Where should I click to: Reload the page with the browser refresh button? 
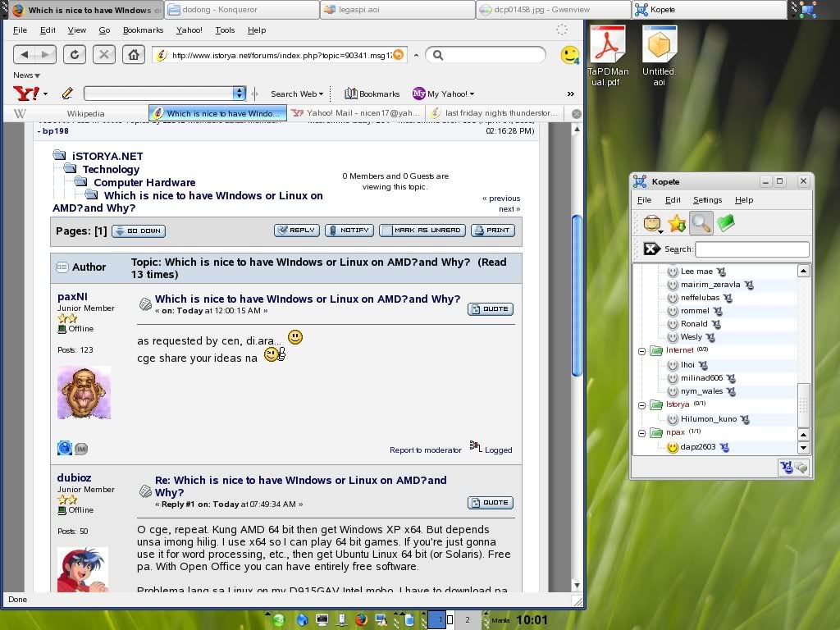pos(75,55)
